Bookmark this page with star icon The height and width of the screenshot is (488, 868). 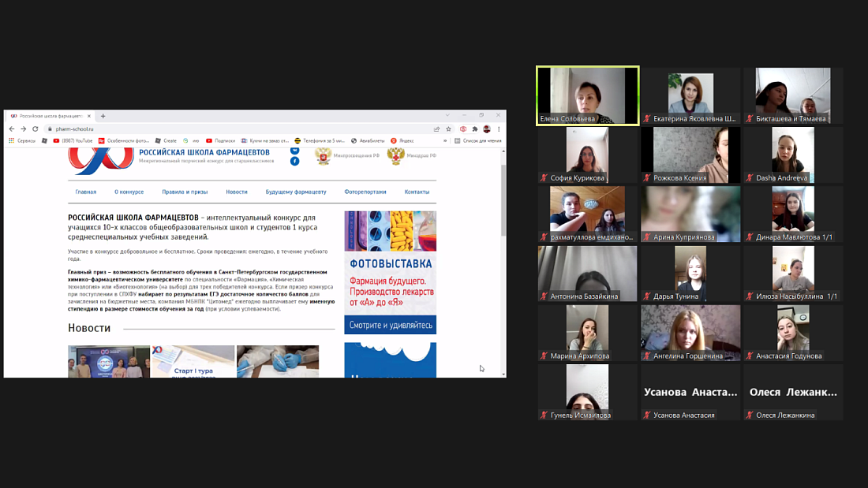[x=448, y=129]
